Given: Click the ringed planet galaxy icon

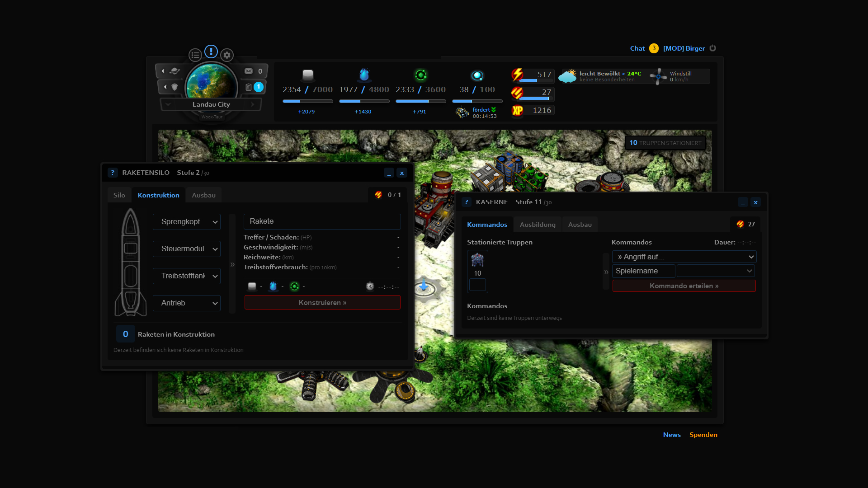Looking at the screenshot, I should click(x=175, y=71).
